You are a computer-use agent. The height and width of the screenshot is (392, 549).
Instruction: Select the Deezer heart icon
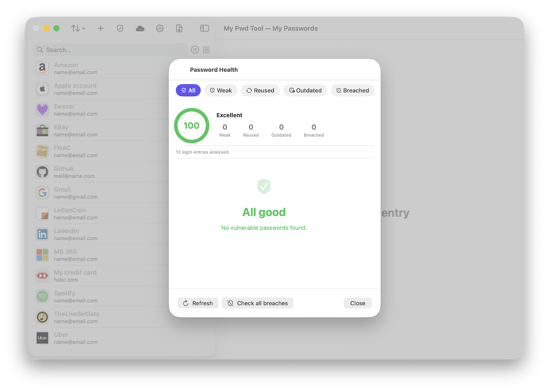click(42, 110)
